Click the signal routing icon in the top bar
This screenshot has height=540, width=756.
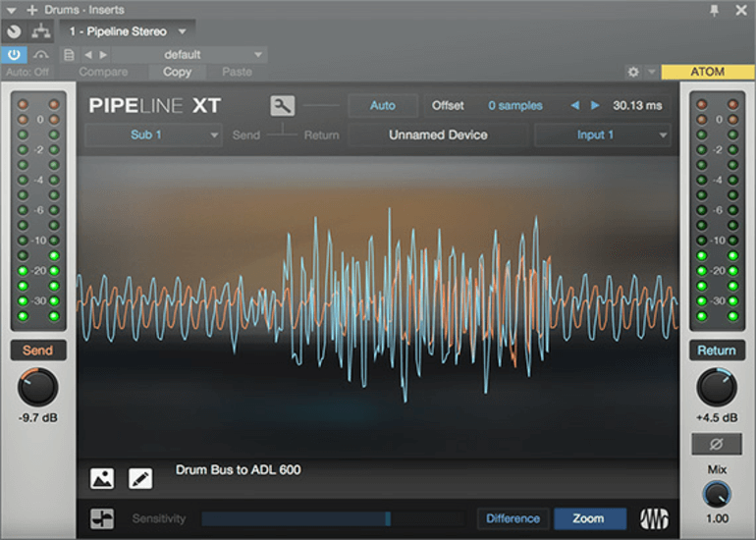point(41,31)
